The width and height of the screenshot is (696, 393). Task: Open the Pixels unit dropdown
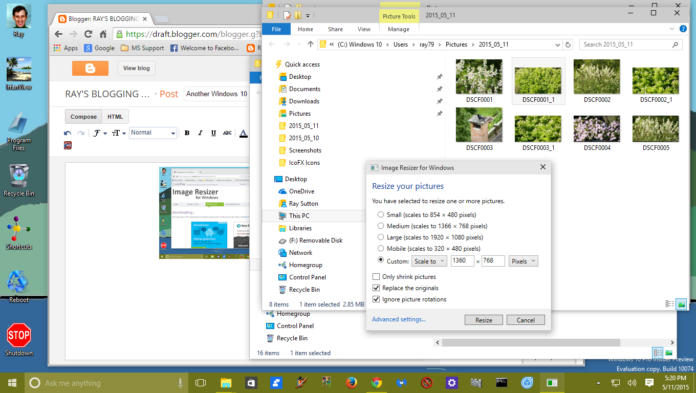coord(523,261)
